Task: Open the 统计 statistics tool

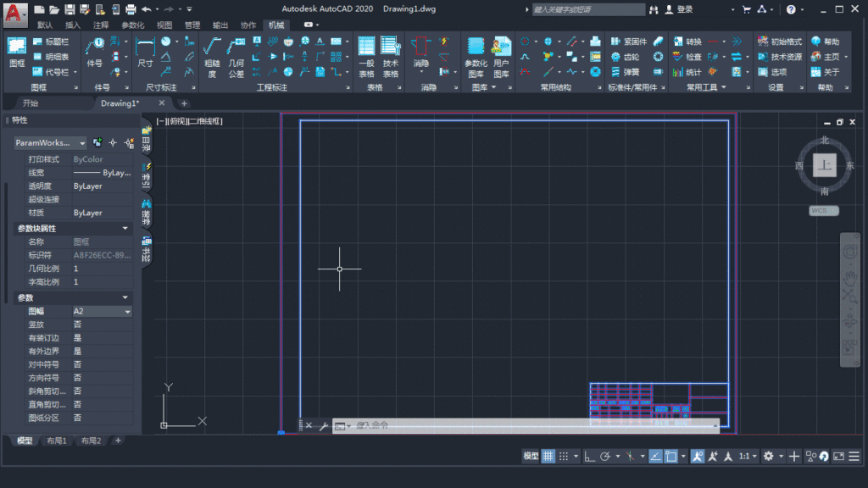Action: click(687, 72)
